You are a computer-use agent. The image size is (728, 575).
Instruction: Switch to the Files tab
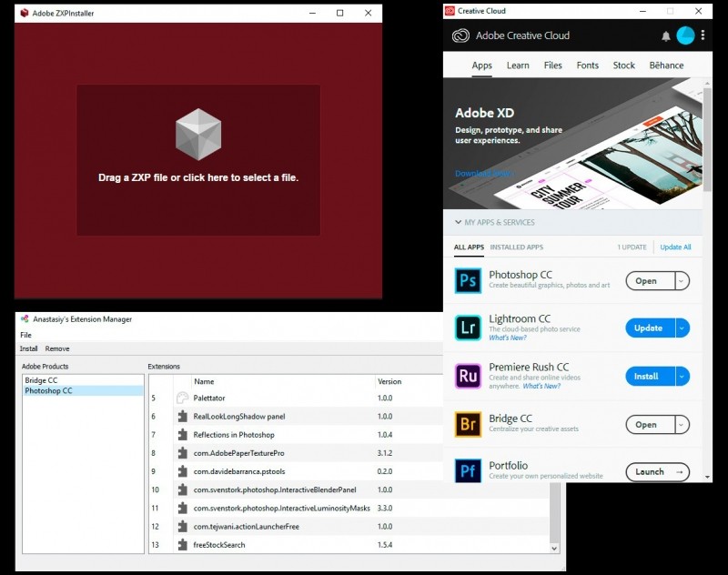pos(552,66)
